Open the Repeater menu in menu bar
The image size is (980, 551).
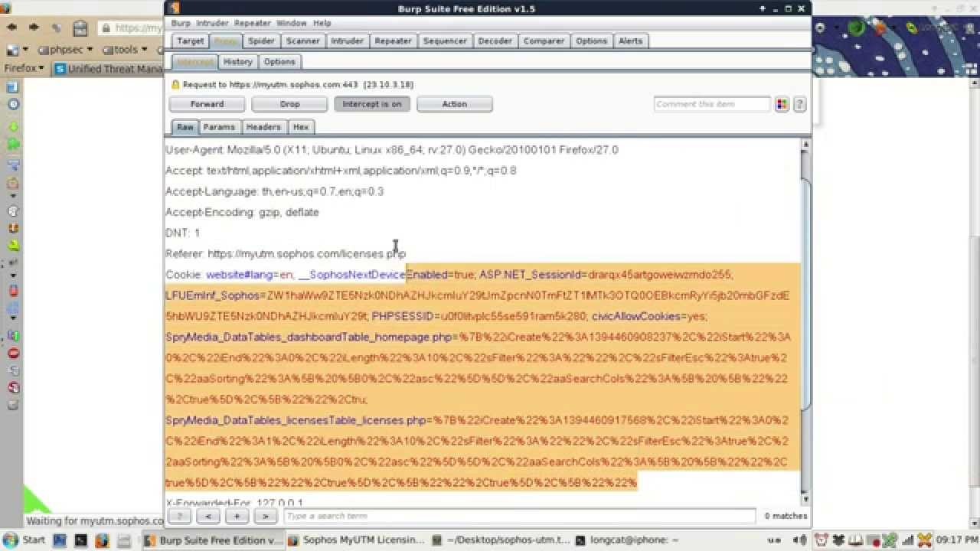[253, 24]
